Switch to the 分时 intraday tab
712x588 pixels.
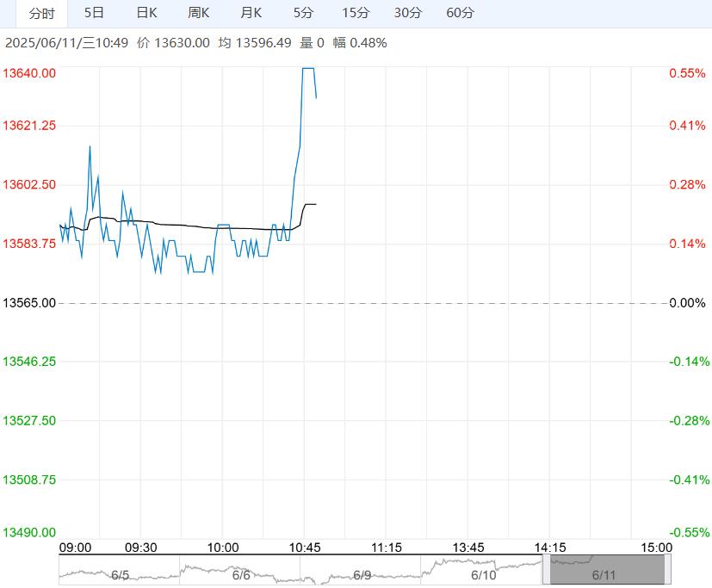(41, 13)
